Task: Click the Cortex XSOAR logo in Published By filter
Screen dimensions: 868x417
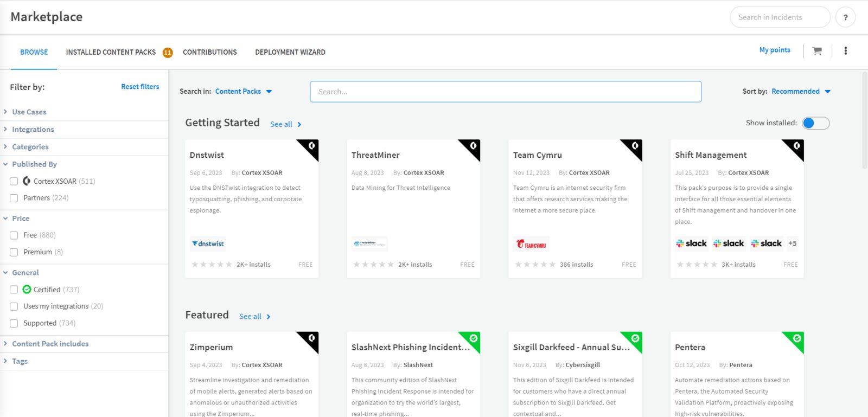Action: click(27, 181)
